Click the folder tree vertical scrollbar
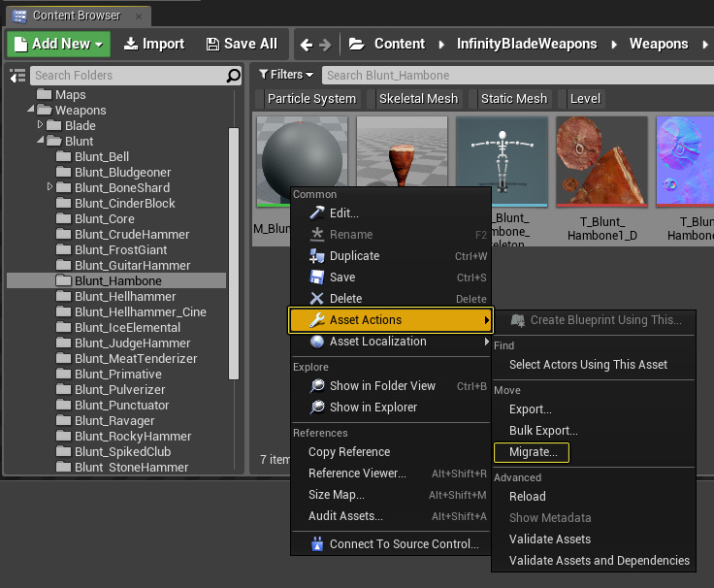The image size is (714, 588). [233, 252]
